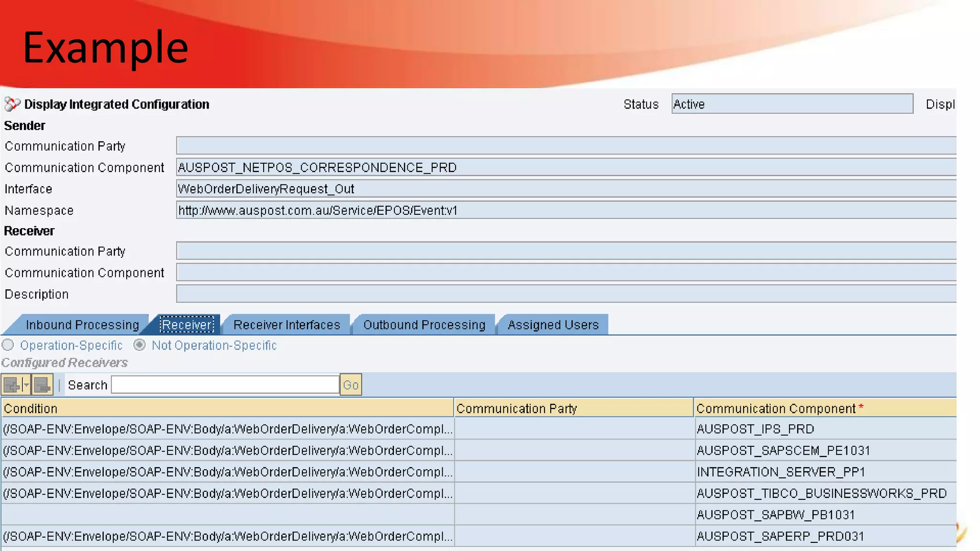This screenshot has height=551, width=980.
Task: Click the condition cell in the INTEGRATION_SERVER_PP1 row
Action: point(227,472)
